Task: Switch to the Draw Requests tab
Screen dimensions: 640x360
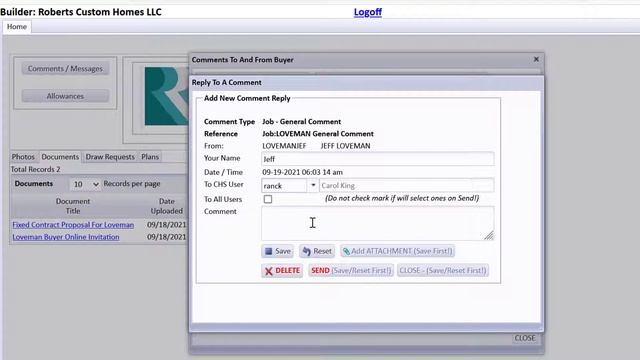Action: coord(110,157)
